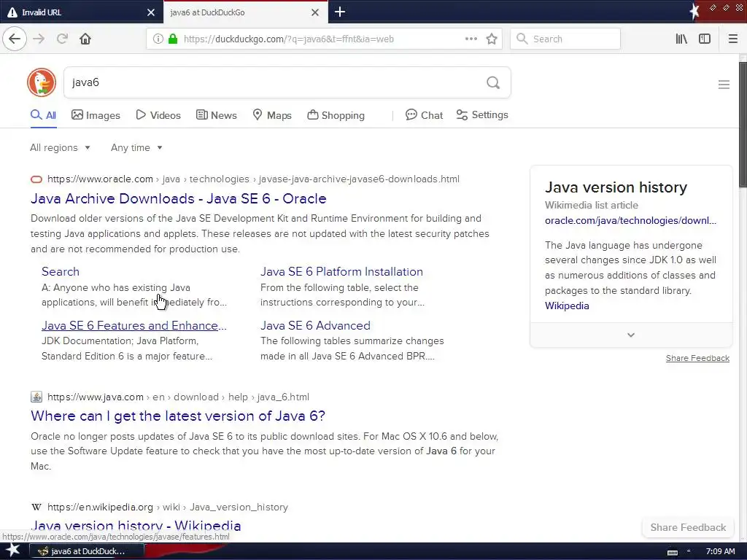Image resolution: width=747 pixels, height=560 pixels.
Task: Open the All regions dropdown
Action: 60,147
